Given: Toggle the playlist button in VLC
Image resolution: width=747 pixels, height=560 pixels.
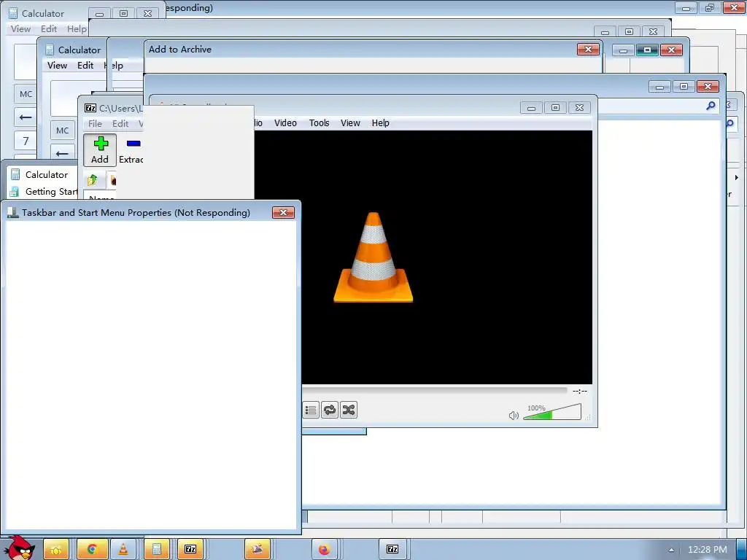Looking at the screenshot, I should click(x=311, y=410).
